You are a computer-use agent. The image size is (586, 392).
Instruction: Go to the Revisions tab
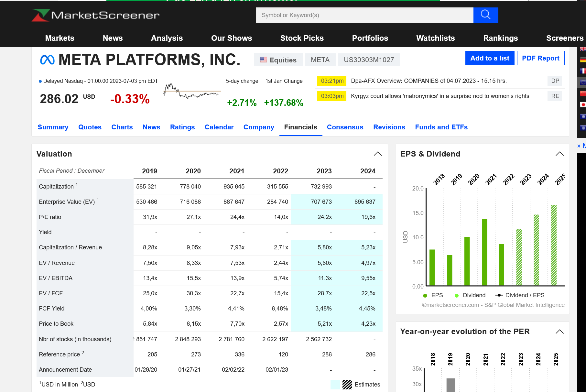tap(389, 127)
